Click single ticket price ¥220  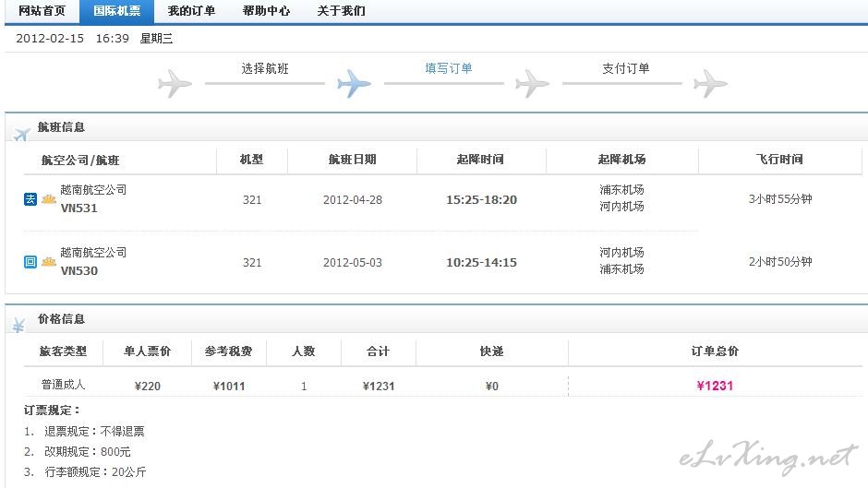click(x=147, y=387)
